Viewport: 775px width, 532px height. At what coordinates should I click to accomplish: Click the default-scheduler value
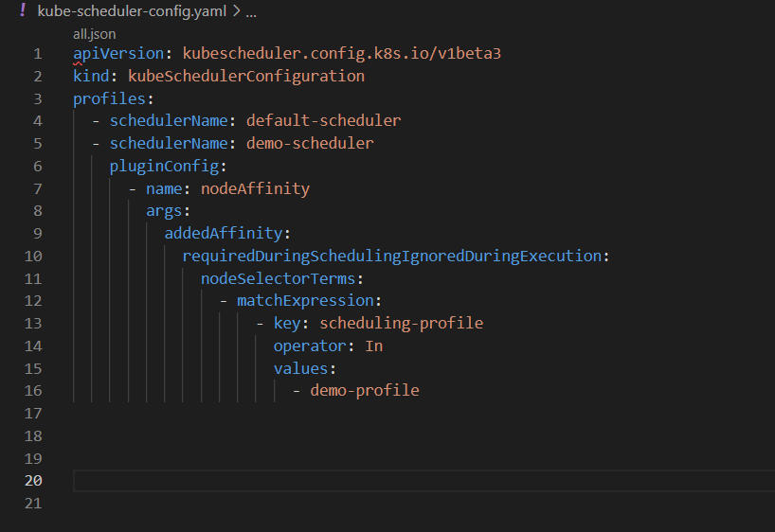324,120
